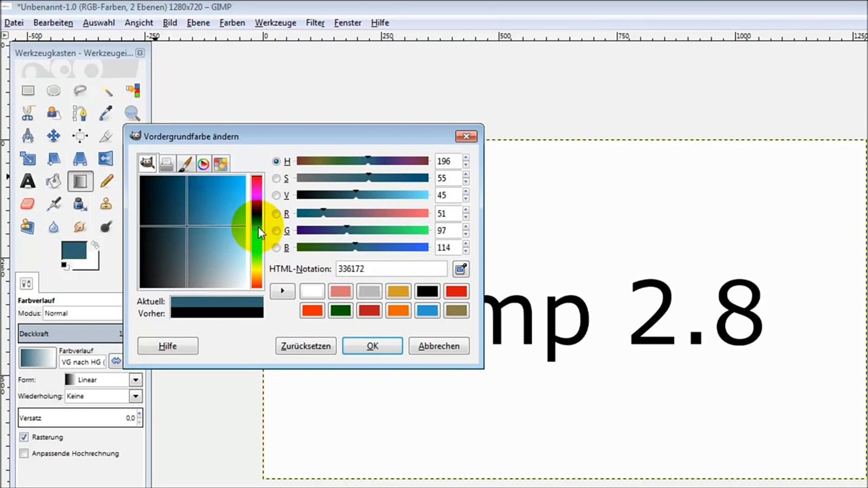Open the Farben menu
Viewport: 868px width, 488px height.
(x=232, y=23)
